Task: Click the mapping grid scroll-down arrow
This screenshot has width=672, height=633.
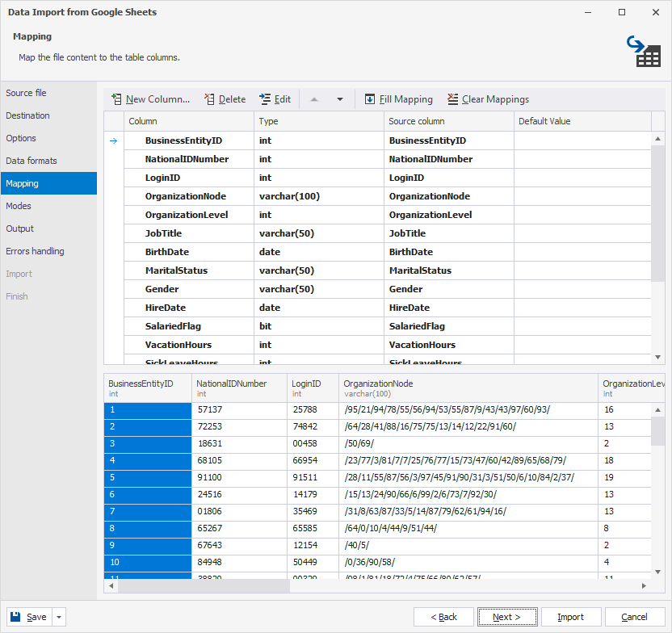Action: [x=657, y=357]
